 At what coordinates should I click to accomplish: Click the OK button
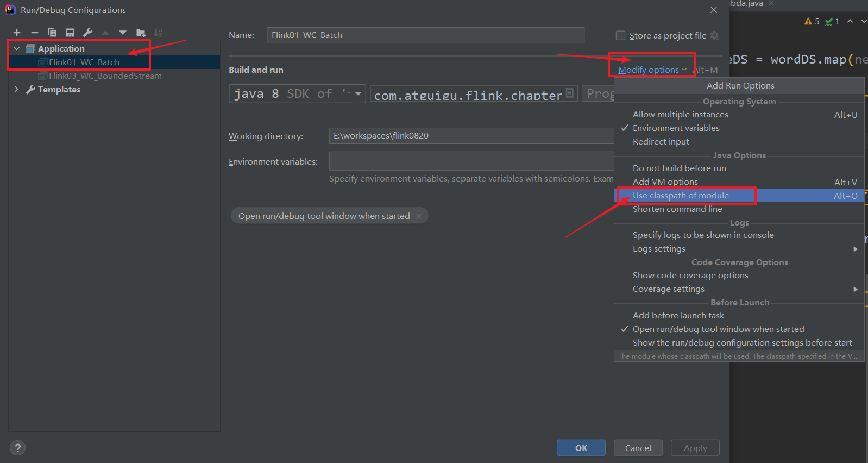(581, 448)
